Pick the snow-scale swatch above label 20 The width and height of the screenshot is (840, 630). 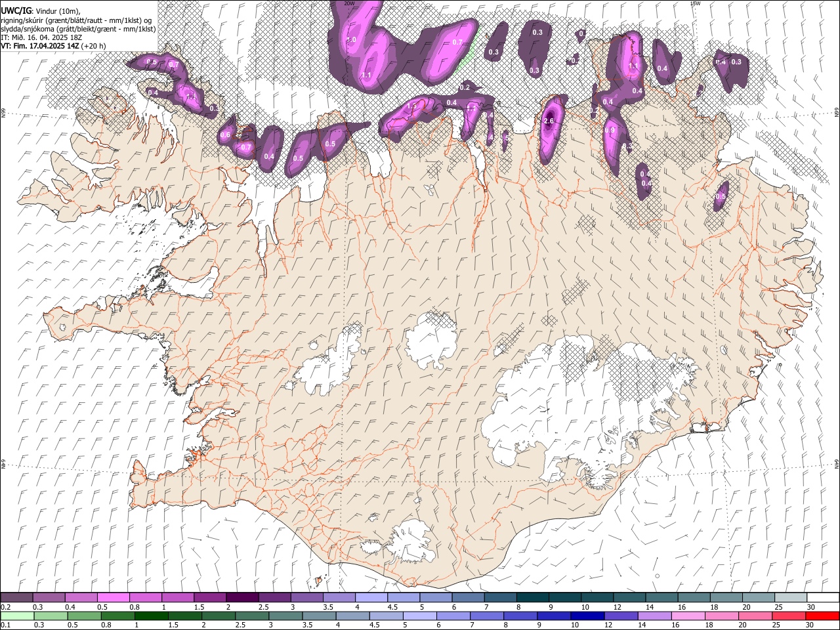point(759,597)
